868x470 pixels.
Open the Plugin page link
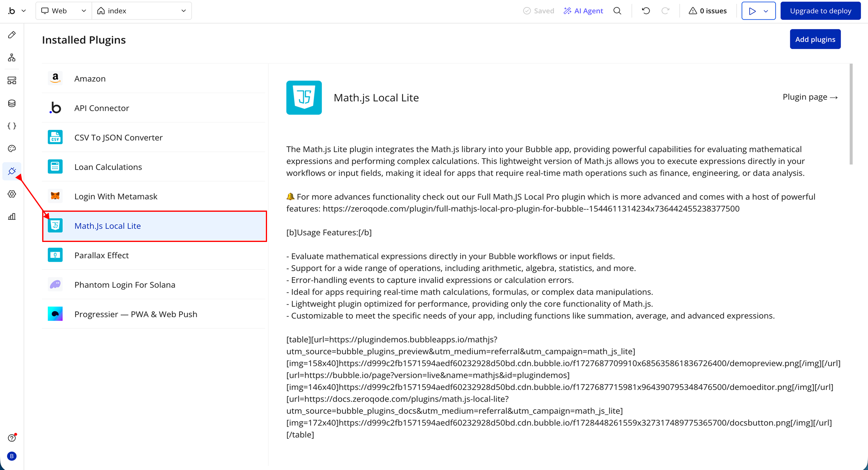(810, 97)
